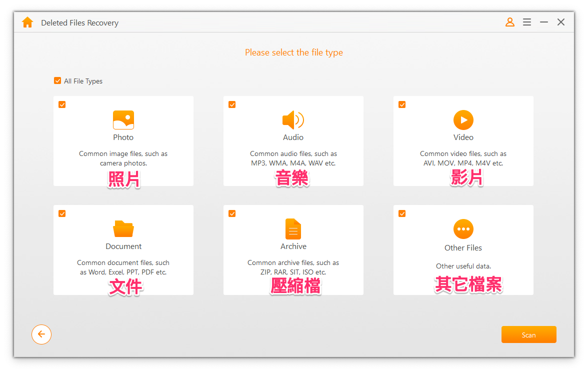
Task: Click the Video label
Action: 463,137
